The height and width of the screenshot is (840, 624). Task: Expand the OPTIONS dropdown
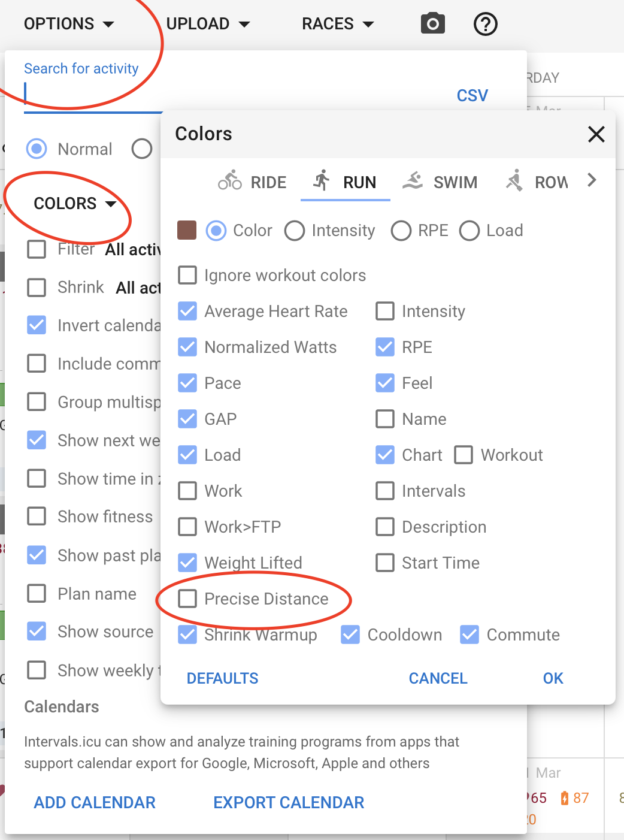(x=69, y=24)
